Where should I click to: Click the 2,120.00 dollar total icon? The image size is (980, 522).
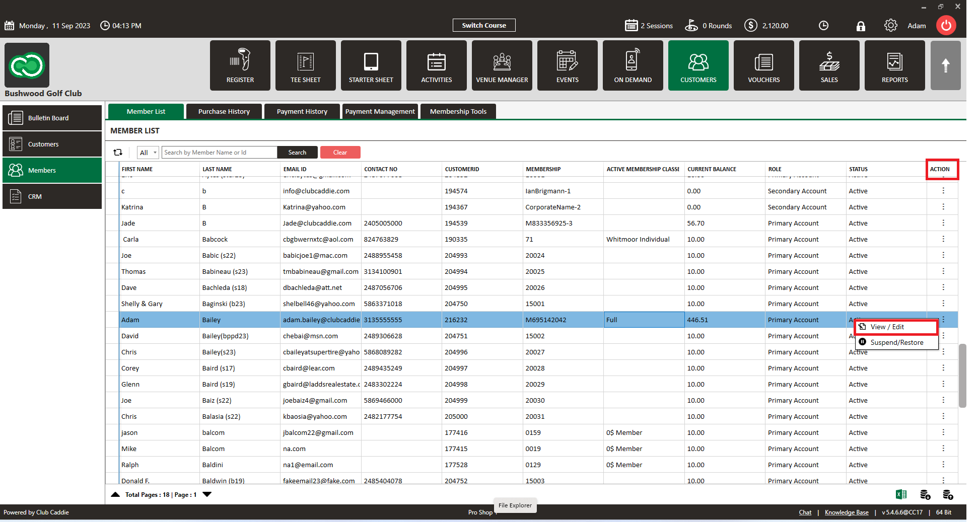coord(751,26)
